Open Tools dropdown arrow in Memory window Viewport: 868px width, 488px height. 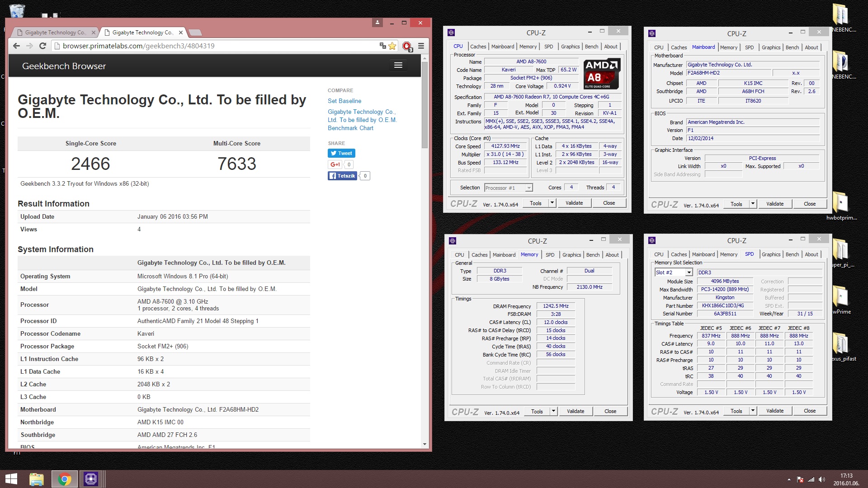(553, 411)
